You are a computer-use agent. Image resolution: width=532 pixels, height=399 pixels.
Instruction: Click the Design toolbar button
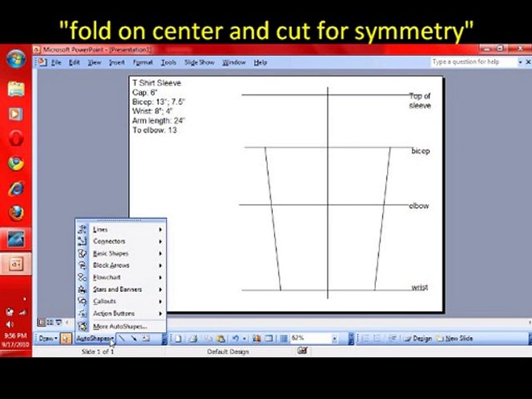(418, 338)
